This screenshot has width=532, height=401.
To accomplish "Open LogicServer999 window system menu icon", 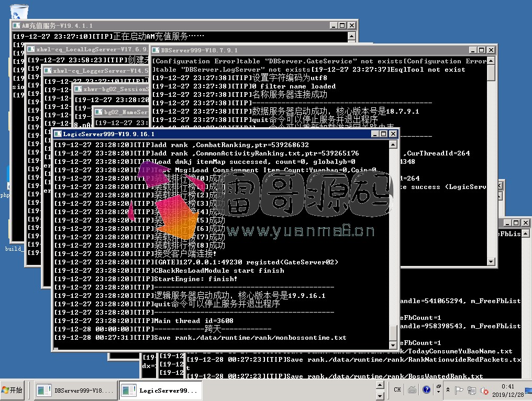I will (x=58, y=134).
